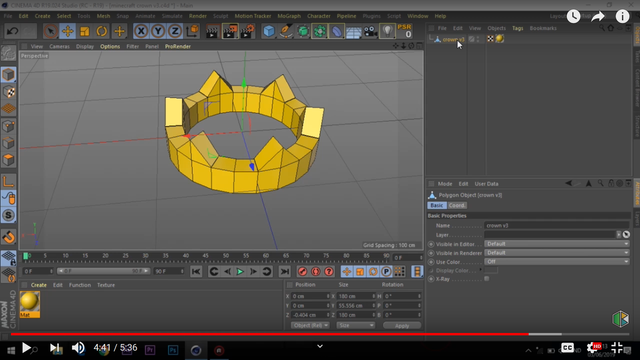Click the video player play button
Image resolution: width=640 pixels, height=360 pixels.
pos(26,348)
